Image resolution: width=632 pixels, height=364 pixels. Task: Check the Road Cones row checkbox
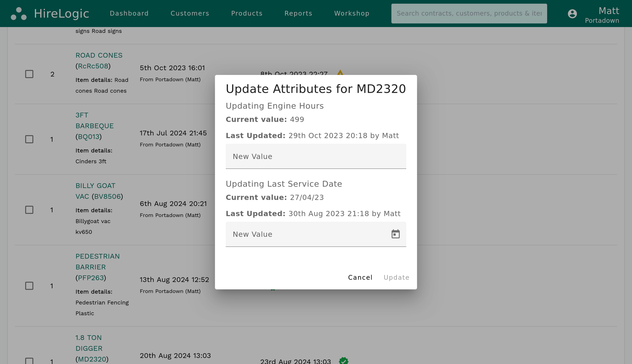coord(29,74)
